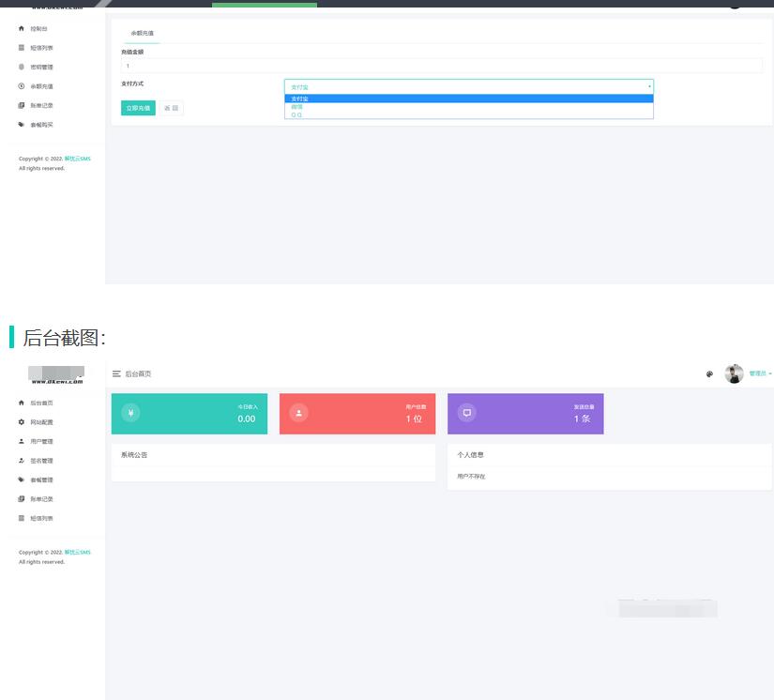Click the 返回 button beside 立即充值
The width and height of the screenshot is (774, 700).
(x=171, y=108)
